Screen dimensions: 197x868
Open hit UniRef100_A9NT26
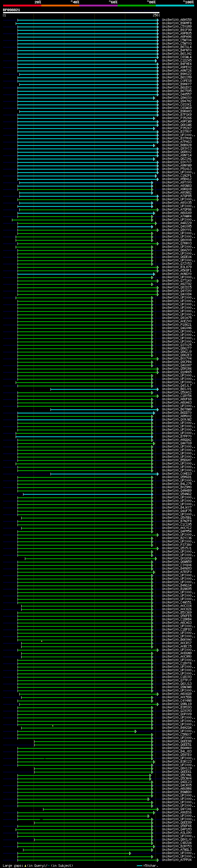click(177, 71)
